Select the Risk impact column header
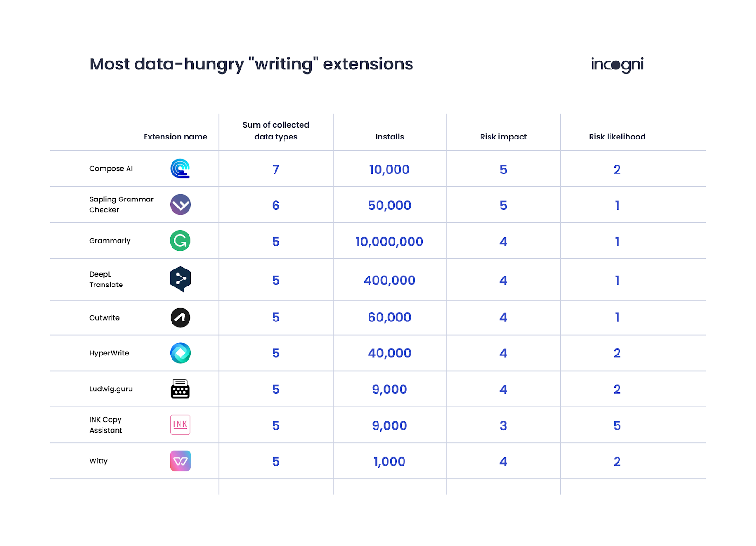 [503, 137]
